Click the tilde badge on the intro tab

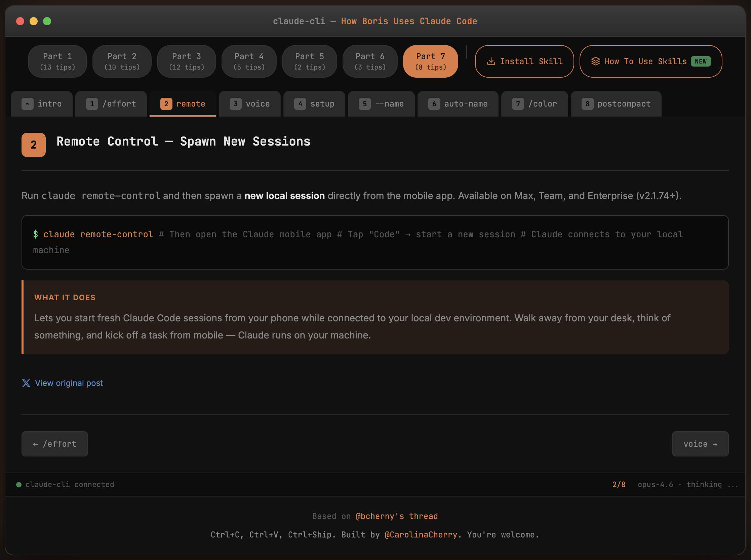[x=28, y=104]
